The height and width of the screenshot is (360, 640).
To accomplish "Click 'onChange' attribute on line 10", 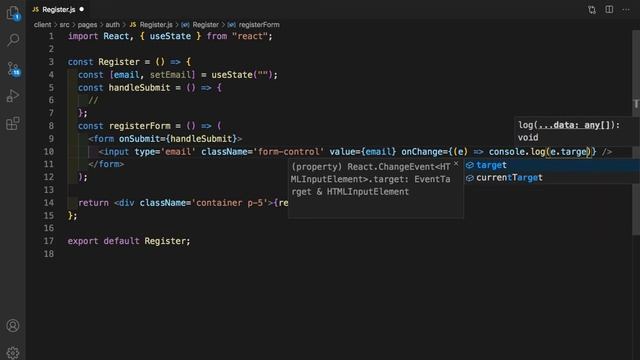I will pos(422,152).
